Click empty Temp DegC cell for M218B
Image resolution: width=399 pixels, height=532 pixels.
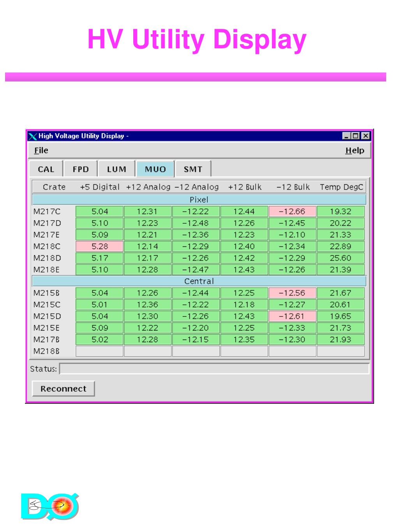coord(341,351)
